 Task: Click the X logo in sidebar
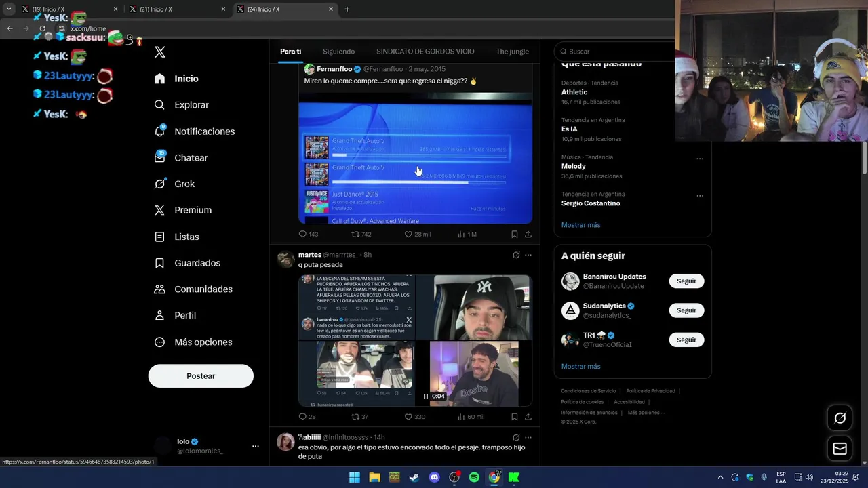coord(160,52)
